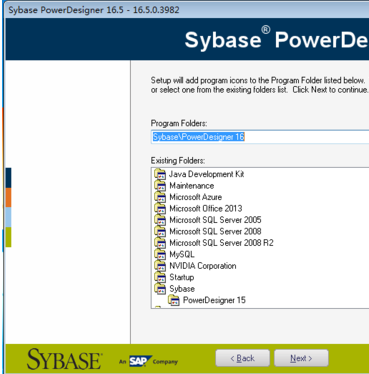
Task: Click the Program Folders text field
Action: [x=260, y=137]
